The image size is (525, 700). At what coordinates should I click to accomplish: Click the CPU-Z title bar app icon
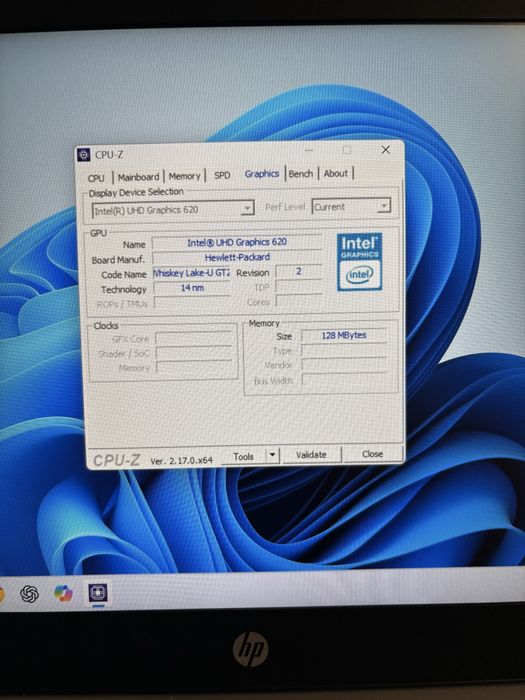[83, 154]
